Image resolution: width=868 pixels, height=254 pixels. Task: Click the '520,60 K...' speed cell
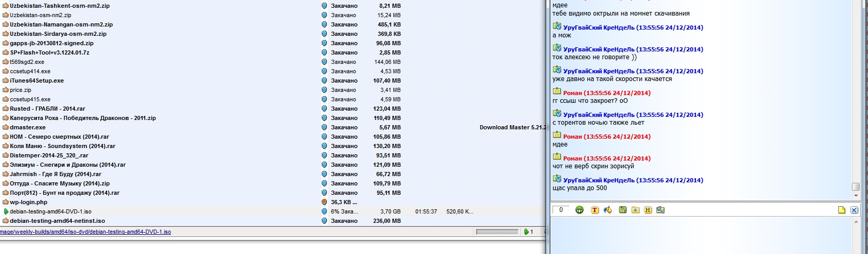coord(459,211)
